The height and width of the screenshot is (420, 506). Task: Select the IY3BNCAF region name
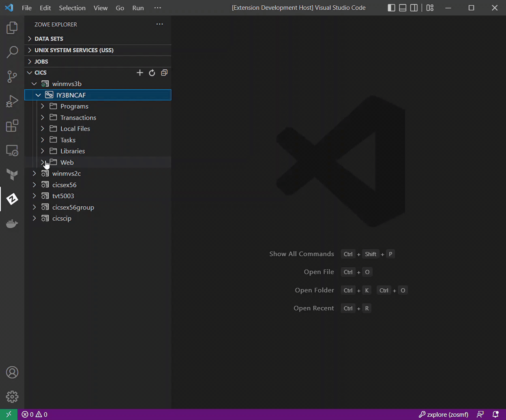pos(71,95)
